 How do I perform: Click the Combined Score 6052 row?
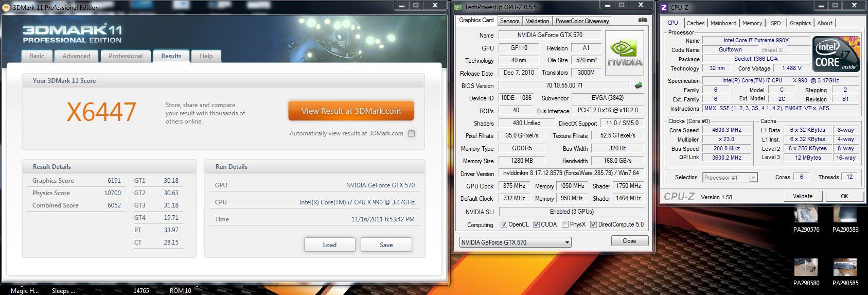click(x=76, y=205)
